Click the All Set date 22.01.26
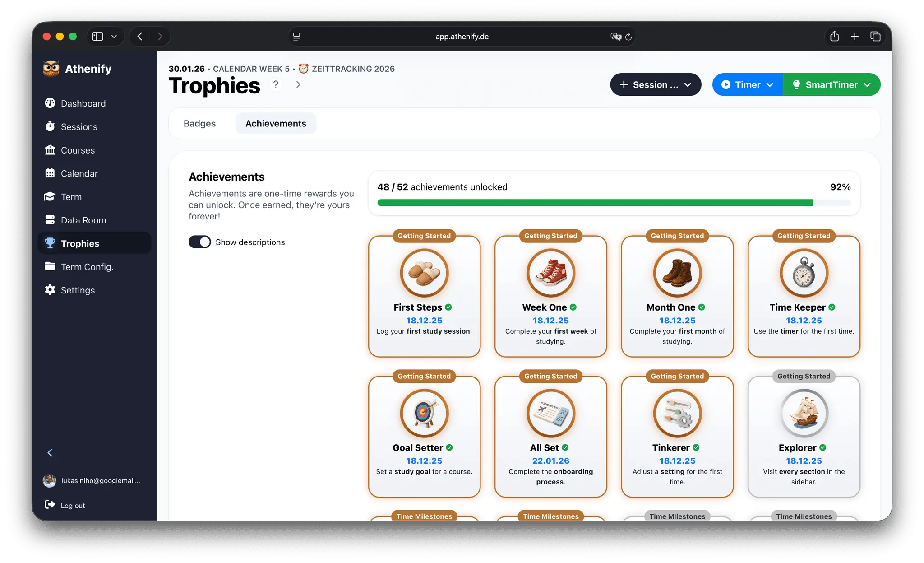The width and height of the screenshot is (924, 563). pos(551,461)
